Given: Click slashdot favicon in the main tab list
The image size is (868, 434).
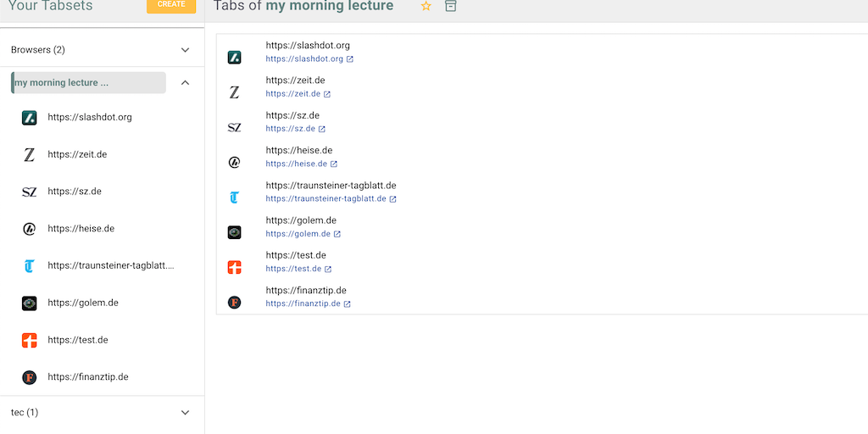Looking at the screenshot, I should point(235,58).
